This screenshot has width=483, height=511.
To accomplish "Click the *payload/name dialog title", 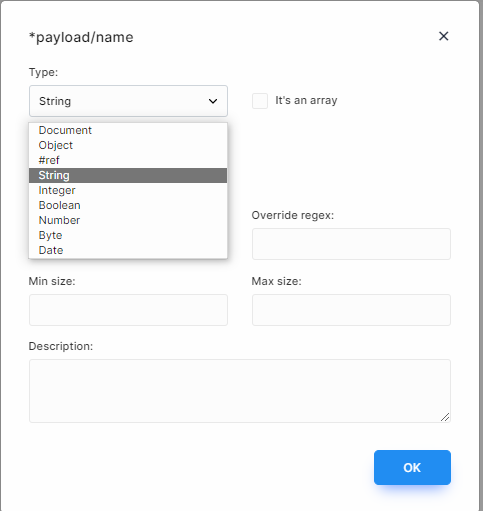I will [81, 37].
